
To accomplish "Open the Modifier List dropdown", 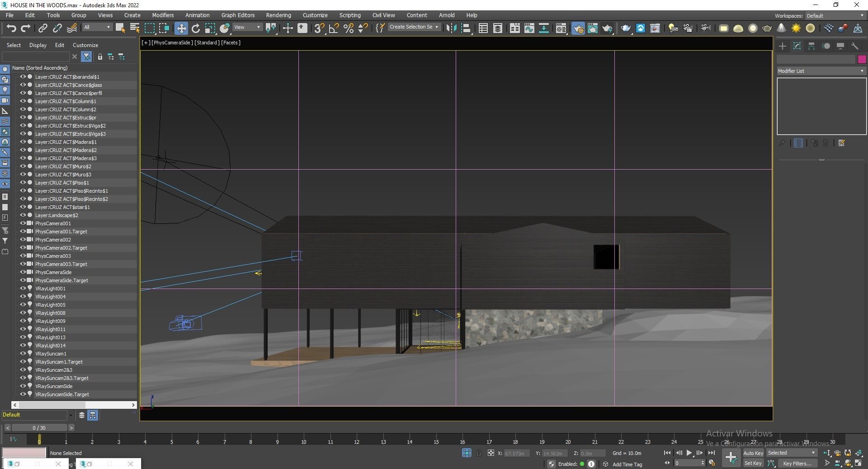I will 821,71.
